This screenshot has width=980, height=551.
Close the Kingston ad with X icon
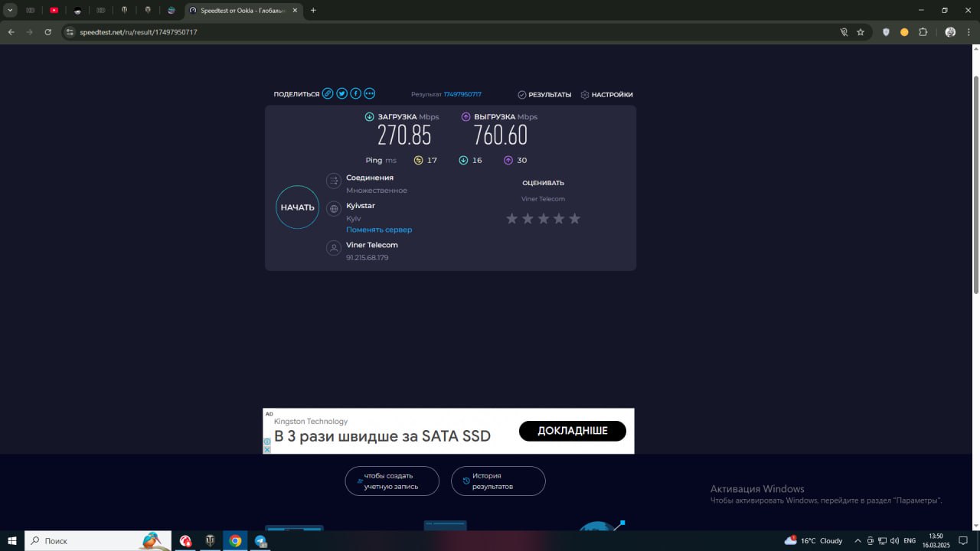click(x=267, y=449)
